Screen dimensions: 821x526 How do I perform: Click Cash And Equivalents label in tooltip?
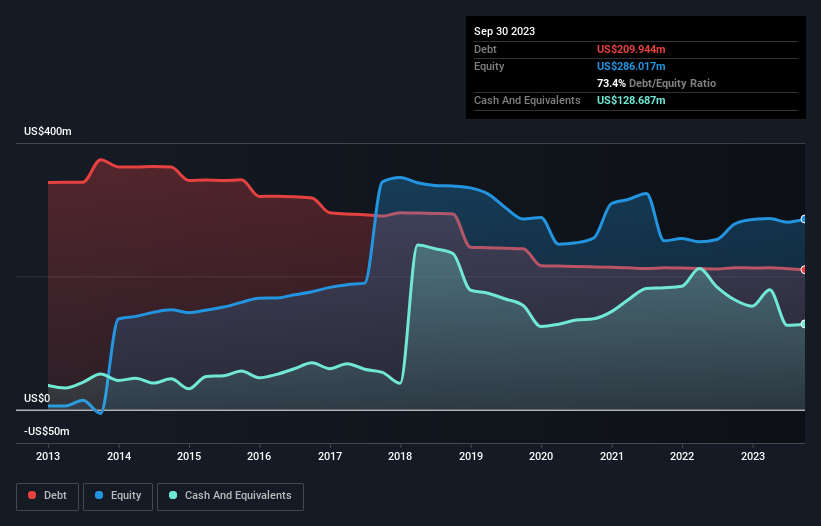click(527, 100)
